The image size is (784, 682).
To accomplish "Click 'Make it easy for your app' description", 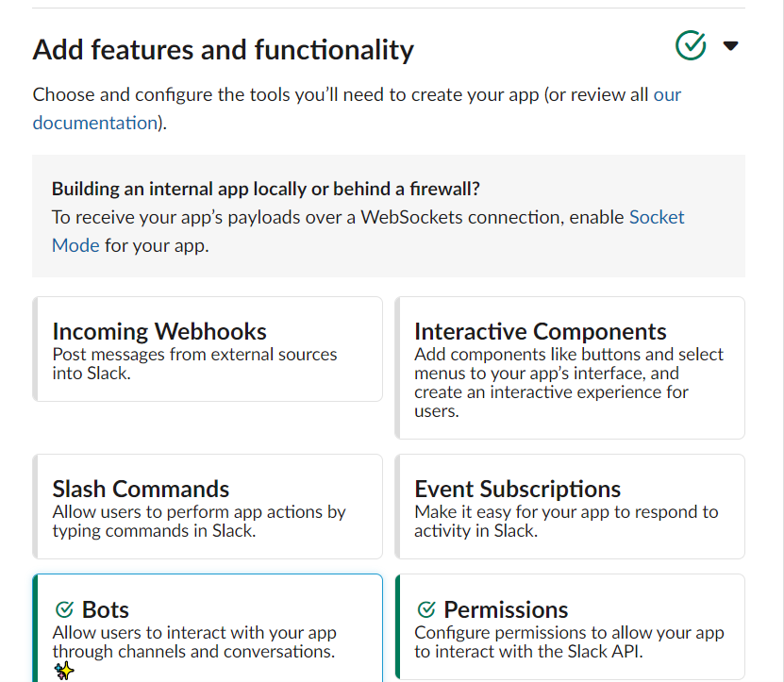I will 566,521.
